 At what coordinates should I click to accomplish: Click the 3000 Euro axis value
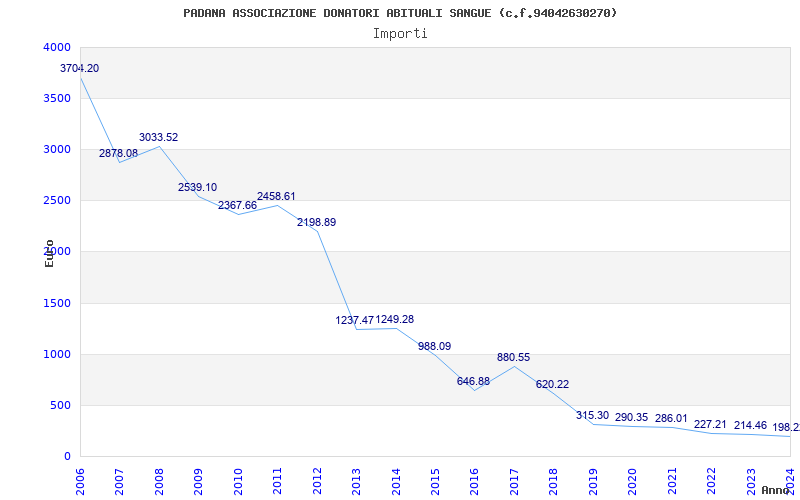pos(58,149)
